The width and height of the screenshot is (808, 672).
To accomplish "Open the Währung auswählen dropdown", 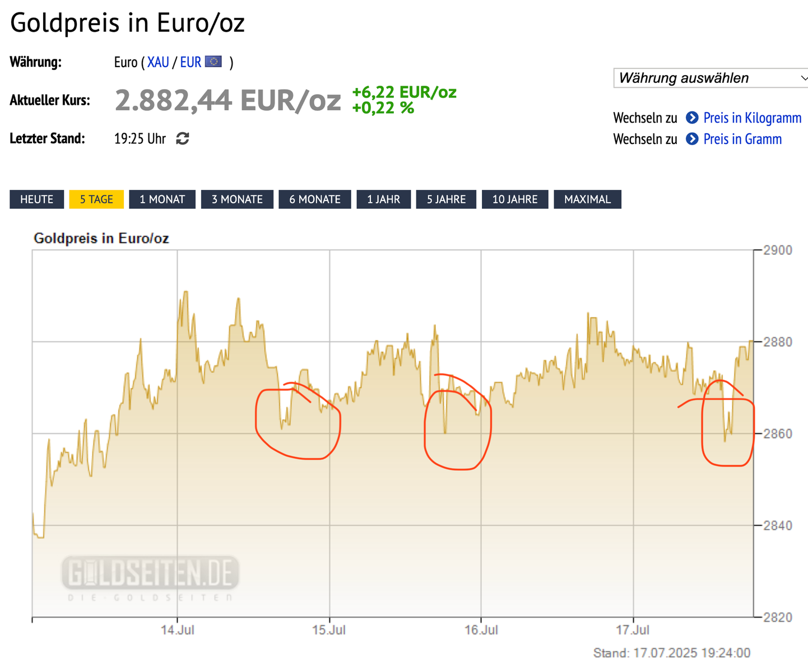I will pyautogui.click(x=711, y=78).
